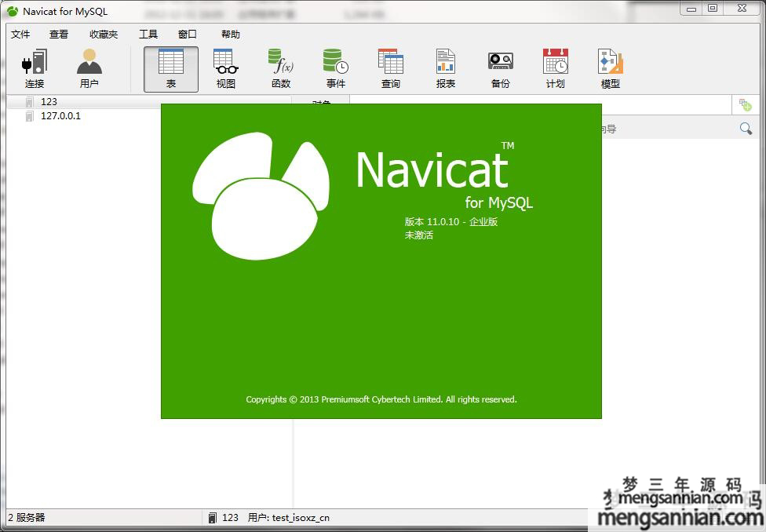Minimize the Navicat window
The width and height of the screenshot is (766, 532).
tap(691, 9)
